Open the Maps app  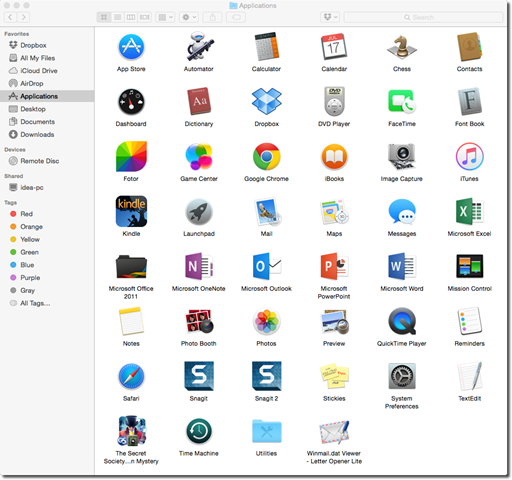click(x=334, y=212)
